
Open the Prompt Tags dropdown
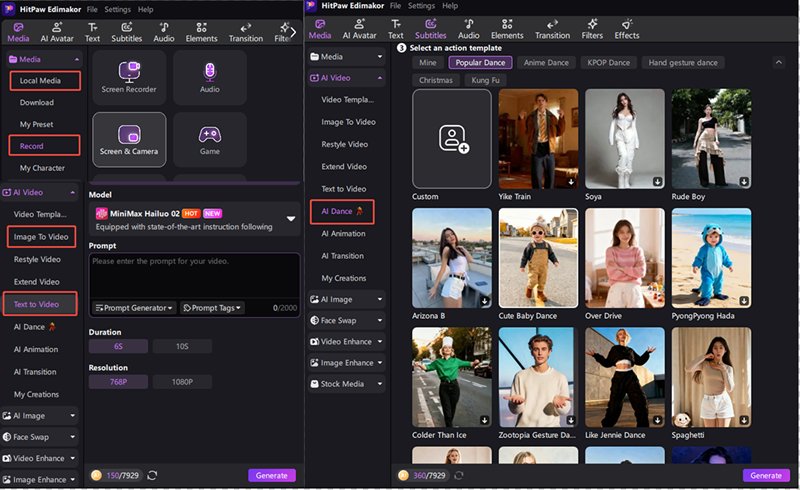[x=212, y=308]
